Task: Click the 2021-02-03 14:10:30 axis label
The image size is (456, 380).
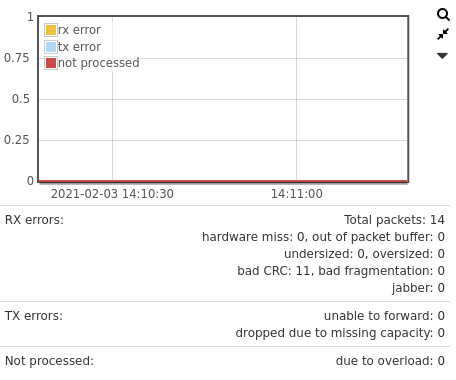Action: click(x=112, y=194)
